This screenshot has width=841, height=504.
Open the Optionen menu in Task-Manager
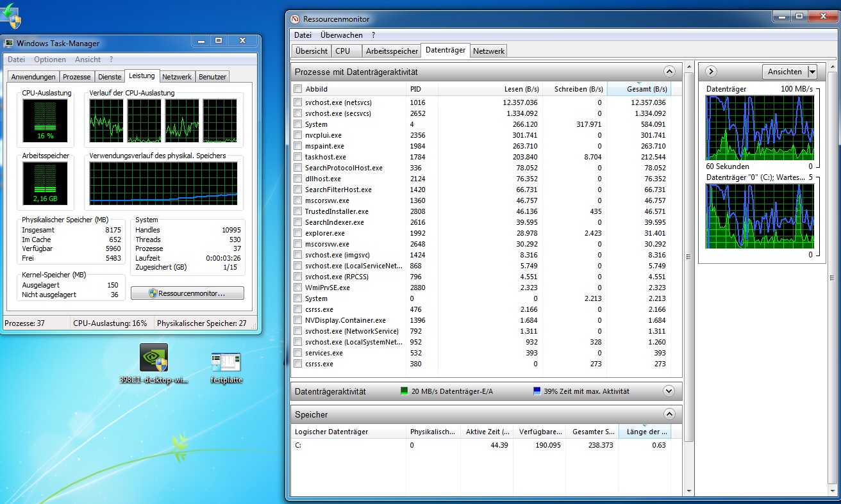coord(50,60)
